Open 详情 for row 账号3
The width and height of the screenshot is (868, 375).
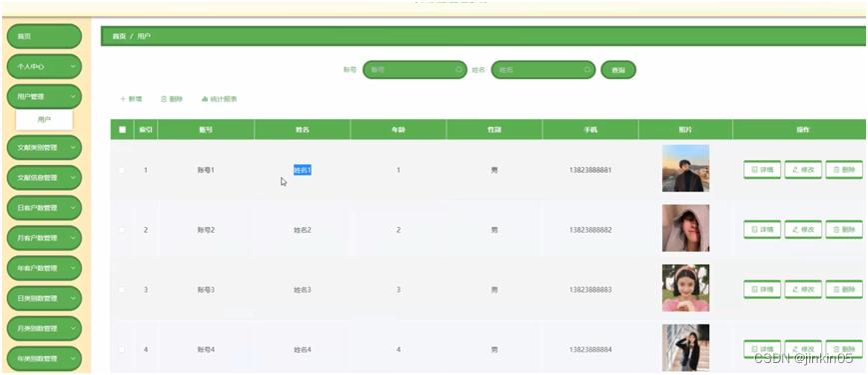click(x=762, y=289)
